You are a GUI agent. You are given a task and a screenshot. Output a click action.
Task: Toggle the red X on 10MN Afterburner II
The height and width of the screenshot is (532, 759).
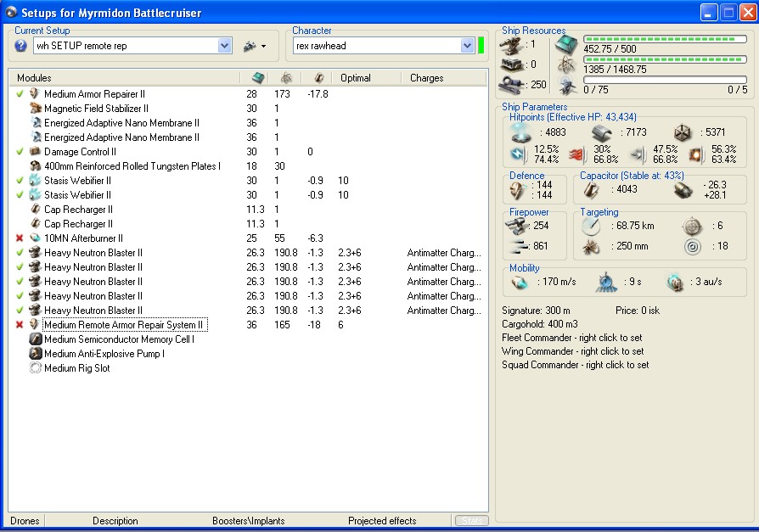(x=20, y=238)
